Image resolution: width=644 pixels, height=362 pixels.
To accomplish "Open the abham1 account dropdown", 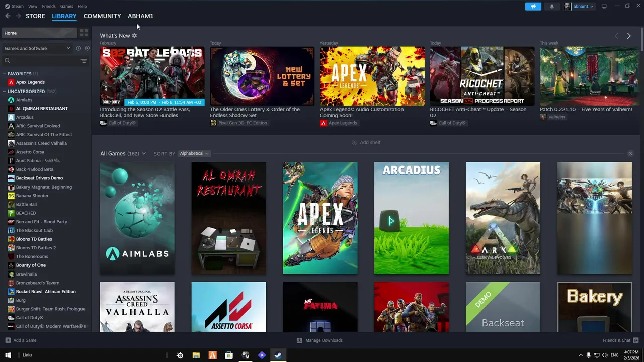I will click(579, 6).
